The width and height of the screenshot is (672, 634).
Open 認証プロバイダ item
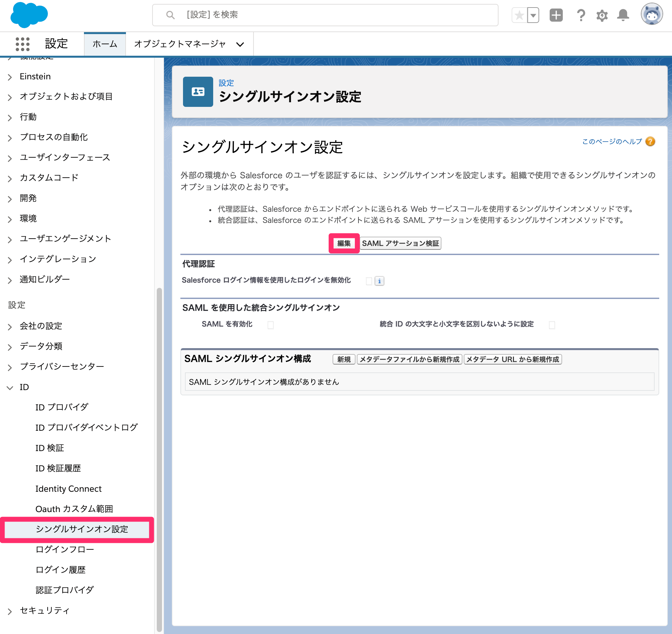point(65,590)
